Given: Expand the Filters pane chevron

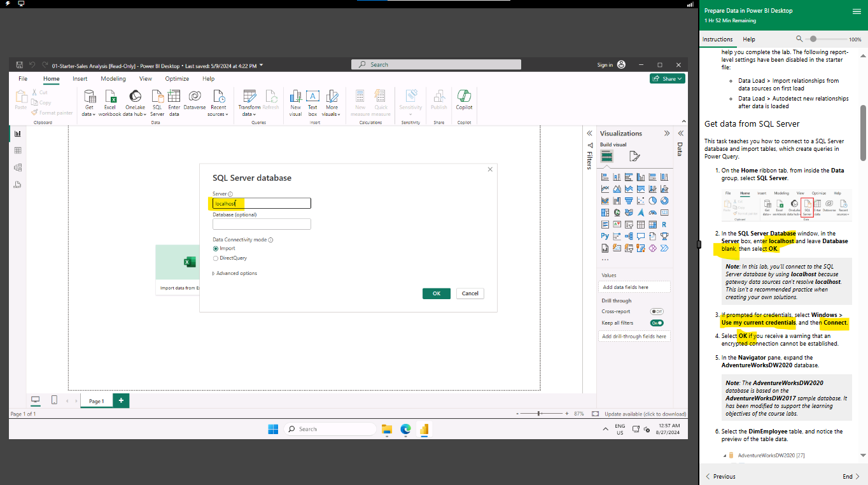Looking at the screenshot, I should 590,134.
